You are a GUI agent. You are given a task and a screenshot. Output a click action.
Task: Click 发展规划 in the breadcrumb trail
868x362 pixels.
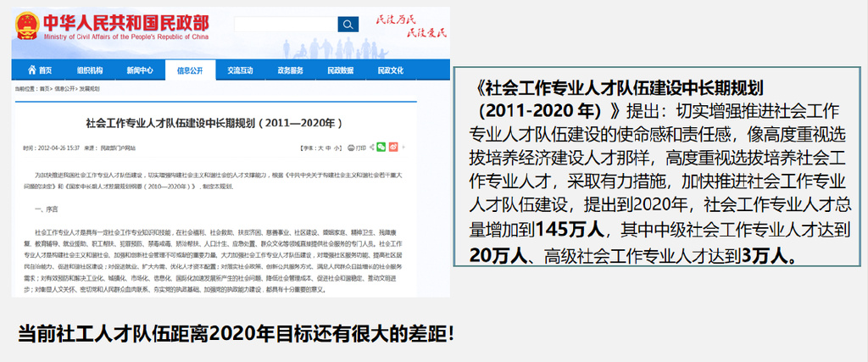point(89,88)
